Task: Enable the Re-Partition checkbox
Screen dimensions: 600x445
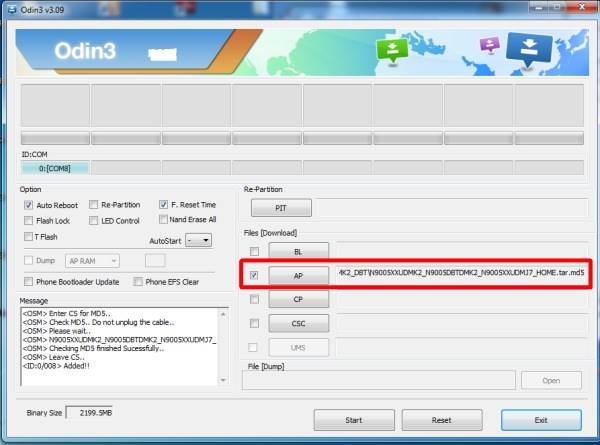Action: (x=93, y=205)
